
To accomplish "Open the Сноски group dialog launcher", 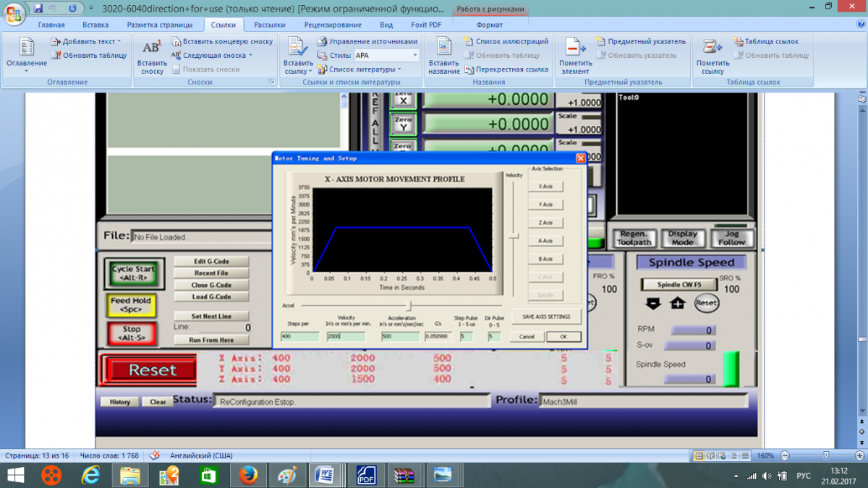I will 272,82.
